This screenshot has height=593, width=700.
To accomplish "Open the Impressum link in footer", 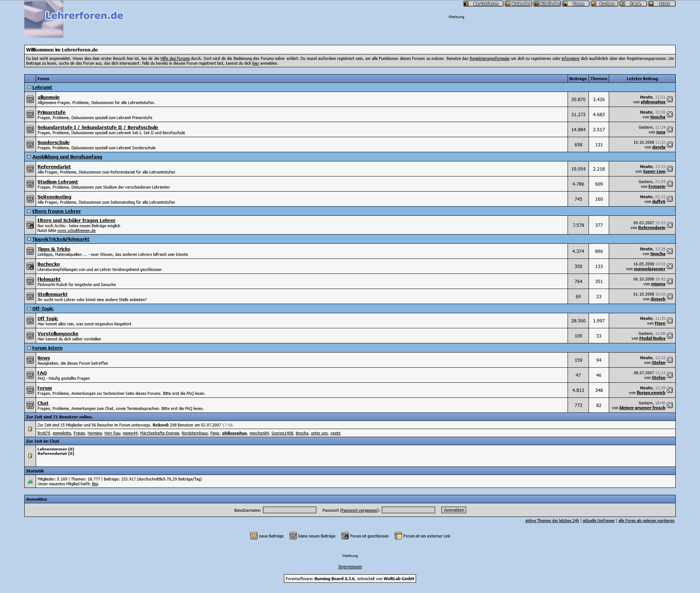I will pyautogui.click(x=350, y=567).
